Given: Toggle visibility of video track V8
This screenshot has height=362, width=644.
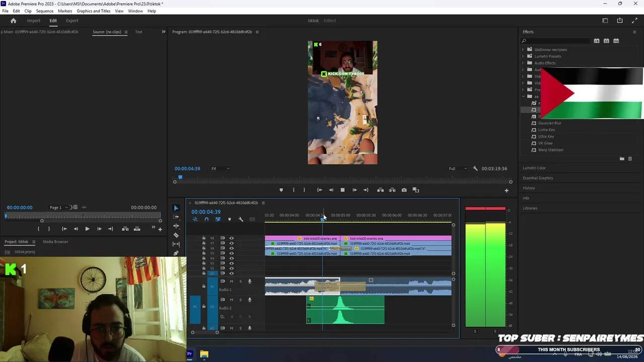Looking at the screenshot, I should point(231,238).
